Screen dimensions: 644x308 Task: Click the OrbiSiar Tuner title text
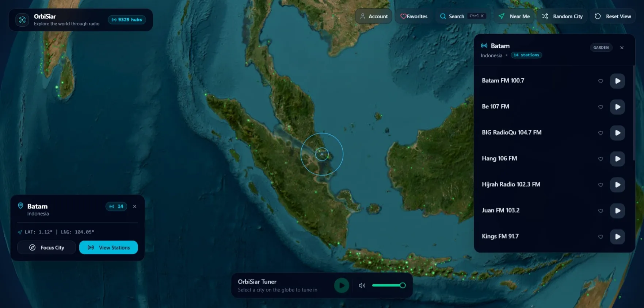257,282
